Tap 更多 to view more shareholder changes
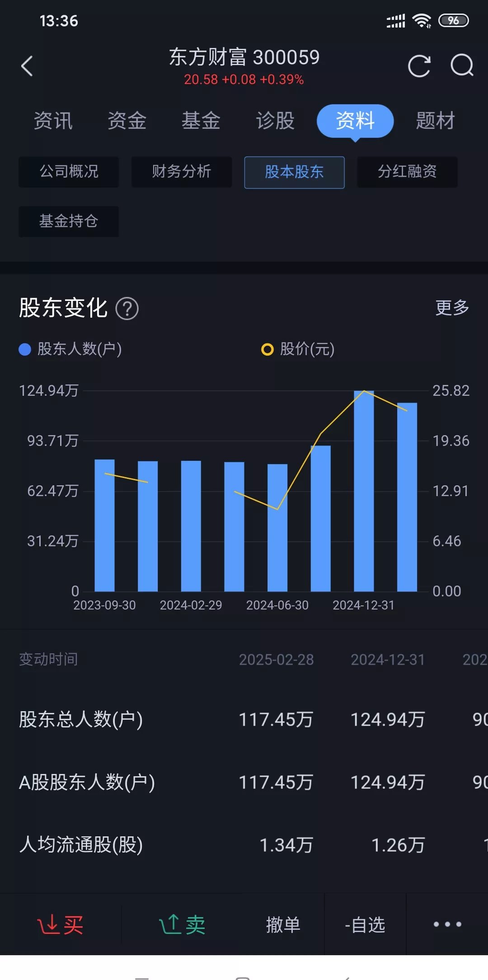The height and width of the screenshot is (980, 488). [452, 308]
